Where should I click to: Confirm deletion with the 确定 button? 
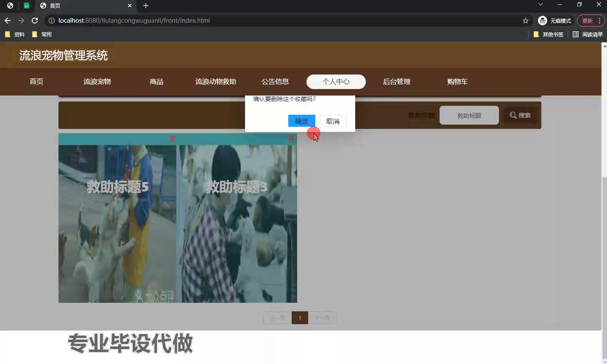pyautogui.click(x=301, y=121)
